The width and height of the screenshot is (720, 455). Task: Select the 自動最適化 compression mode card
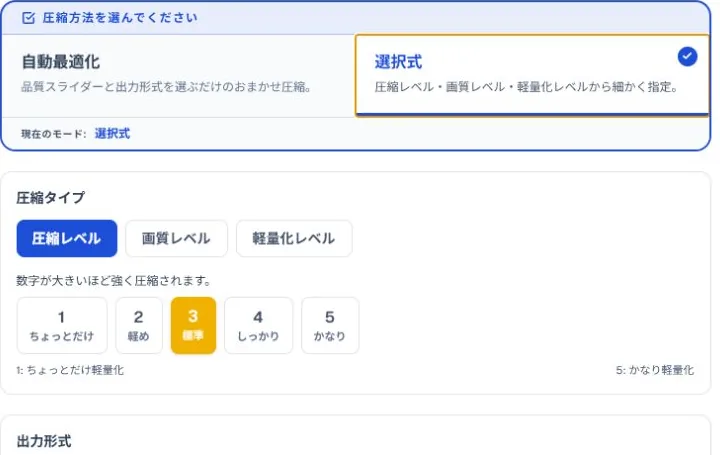click(178, 76)
